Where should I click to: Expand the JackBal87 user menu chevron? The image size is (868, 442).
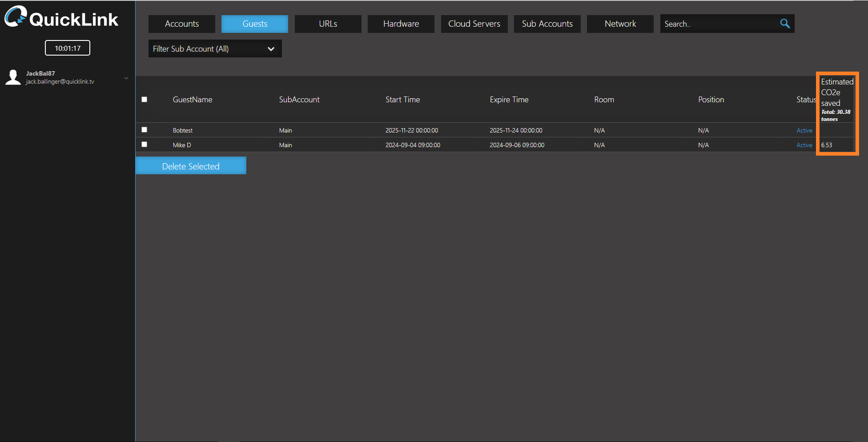(126, 78)
